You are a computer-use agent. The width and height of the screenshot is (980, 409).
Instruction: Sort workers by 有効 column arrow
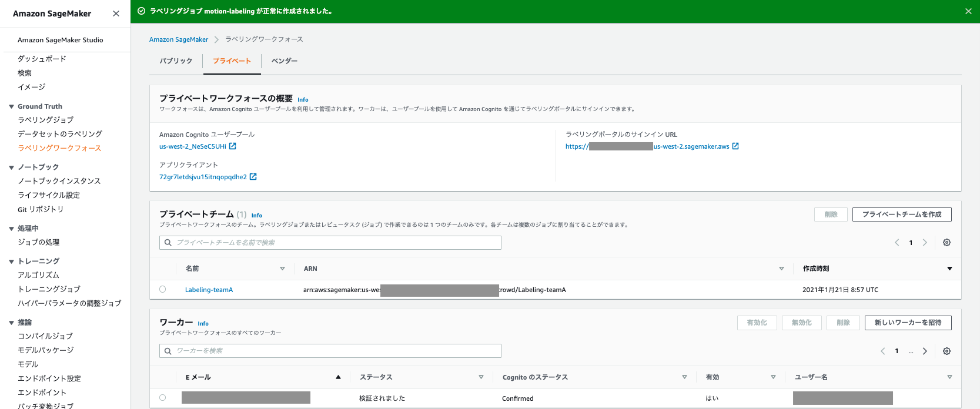pos(773,377)
